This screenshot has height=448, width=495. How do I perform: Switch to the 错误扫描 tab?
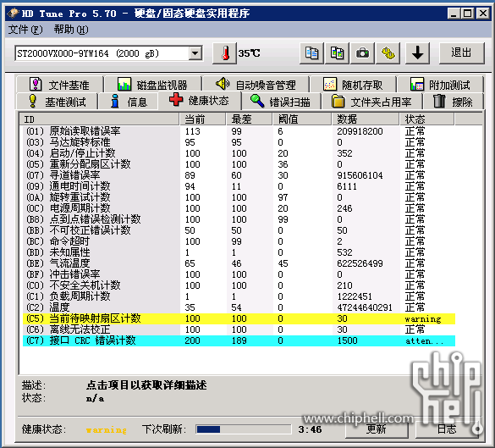click(x=281, y=102)
